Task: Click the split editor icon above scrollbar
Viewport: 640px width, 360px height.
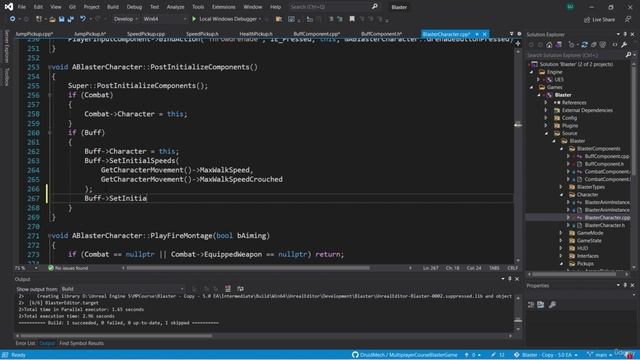Action: click(518, 43)
